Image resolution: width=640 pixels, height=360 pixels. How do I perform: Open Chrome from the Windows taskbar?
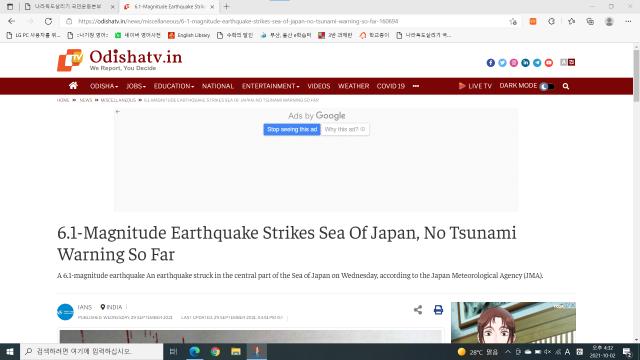[215, 351]
